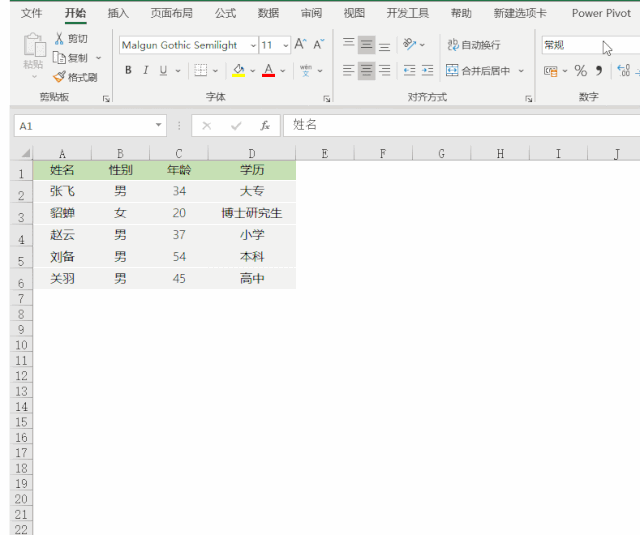Apply percent style with the % icon
This screenshot has width=640, height=535.
pyautogui.click(x=580, y=71)
